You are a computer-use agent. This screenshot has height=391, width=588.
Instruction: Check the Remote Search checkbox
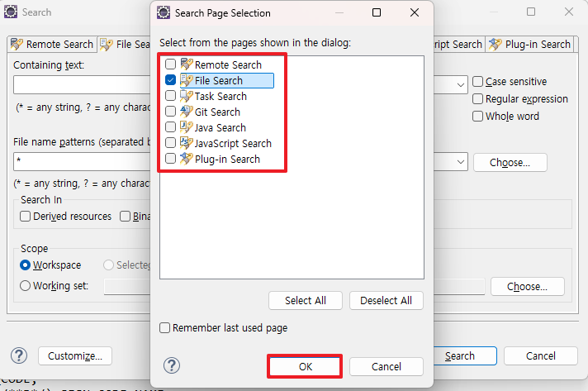[x=171, y=64]
